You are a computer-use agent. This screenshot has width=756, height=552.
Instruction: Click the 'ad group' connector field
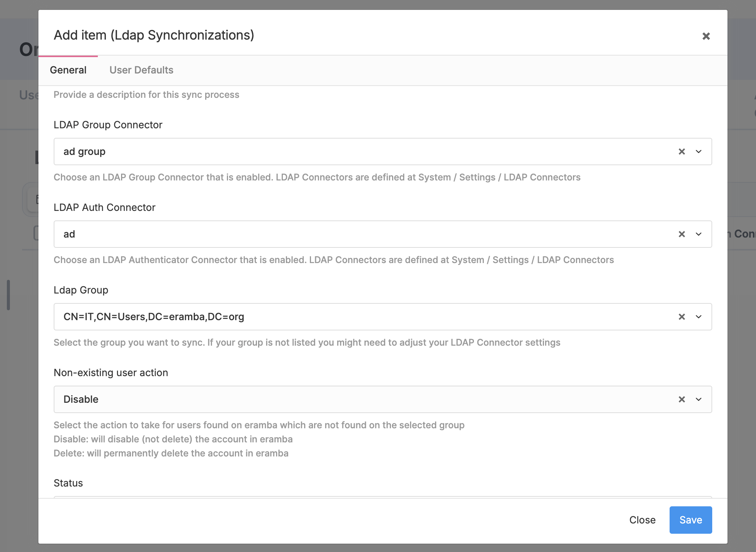(x=343, y=152)
